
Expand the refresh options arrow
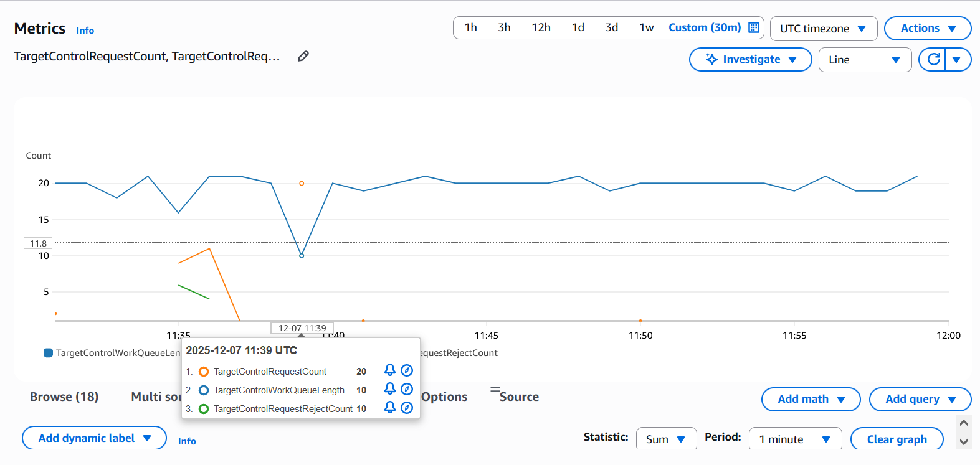click(958, 60)
